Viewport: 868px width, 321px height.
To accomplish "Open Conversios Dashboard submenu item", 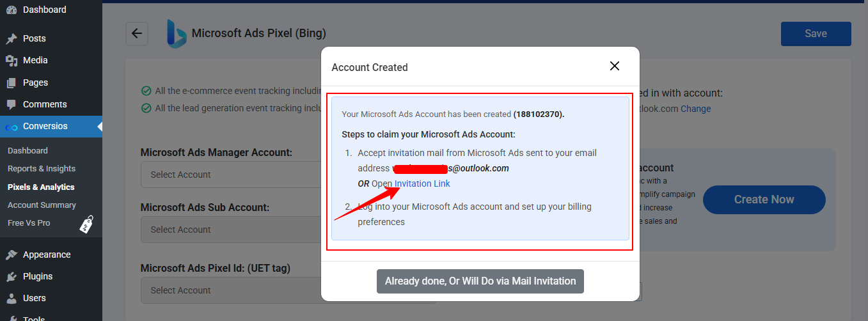I will pyautogui.click(x=28, y=150).
